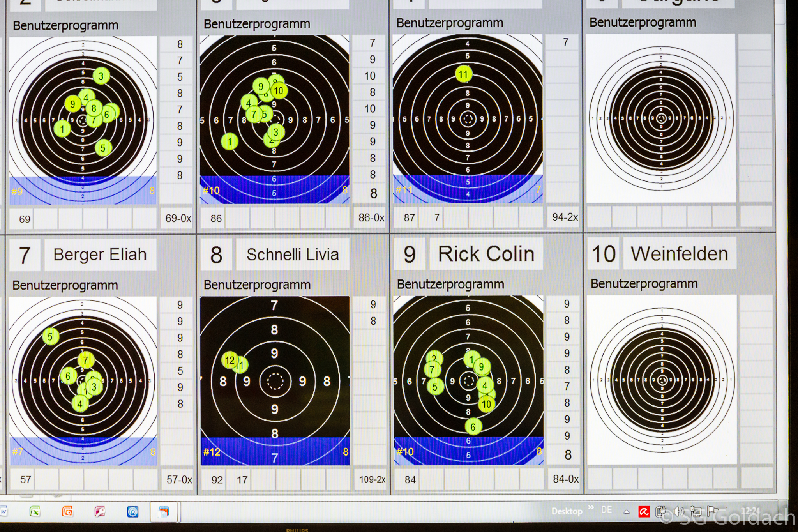Expand the Desktop toolbar chevron

click(x=591, y=507)
